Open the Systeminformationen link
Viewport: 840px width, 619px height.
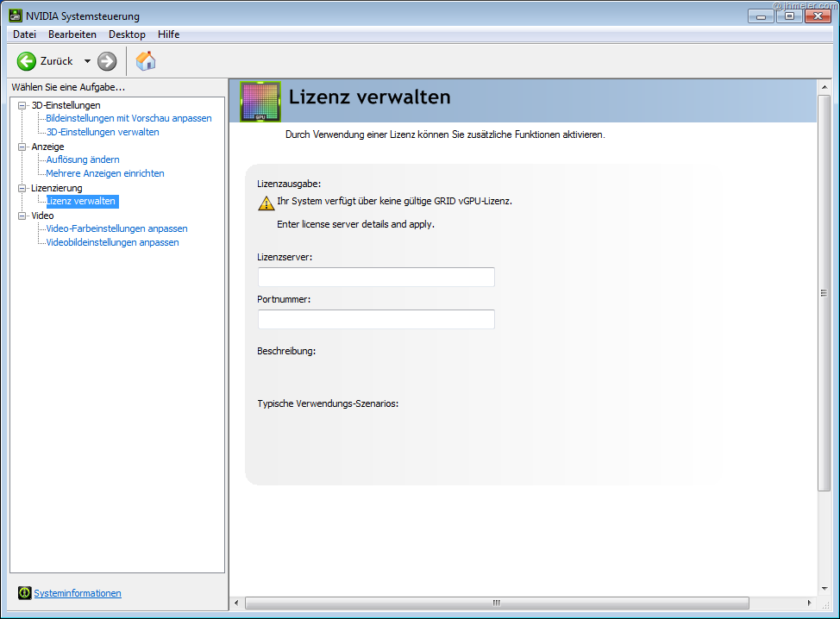pyautogui.click(x=78, y=593)
